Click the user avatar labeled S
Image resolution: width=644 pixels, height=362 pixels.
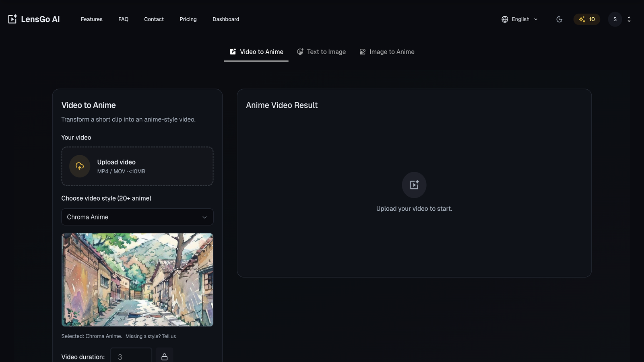tap(615, 19)
